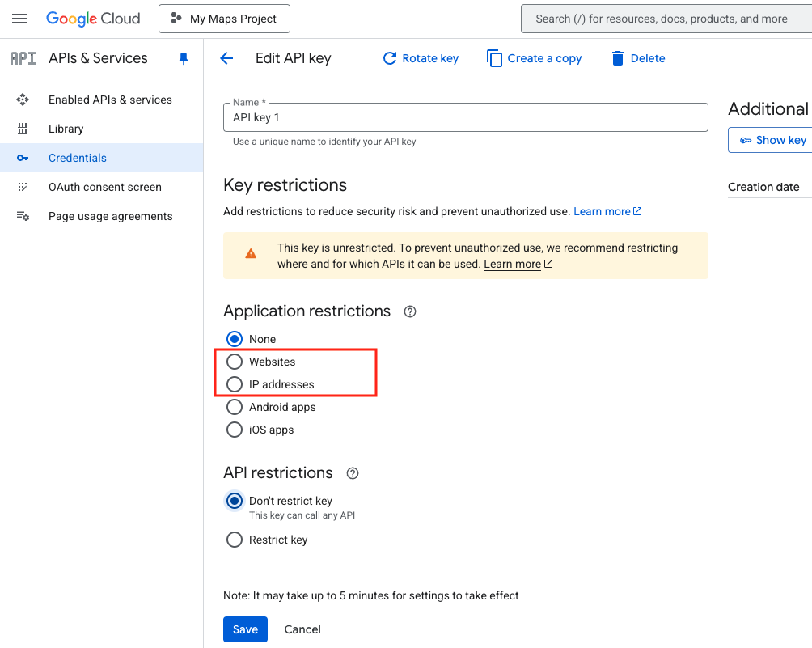Open Enabled APIs & services page

click(110, 100)
